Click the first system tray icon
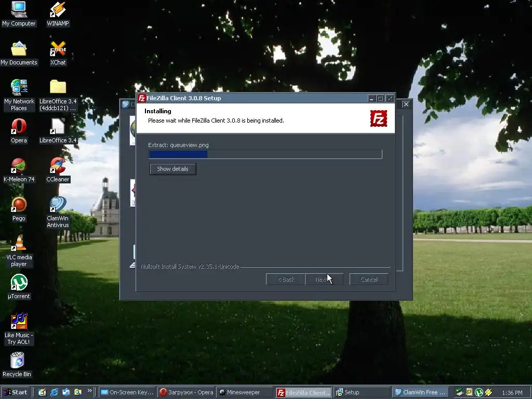532x399 pixels. tap(459, 392)
